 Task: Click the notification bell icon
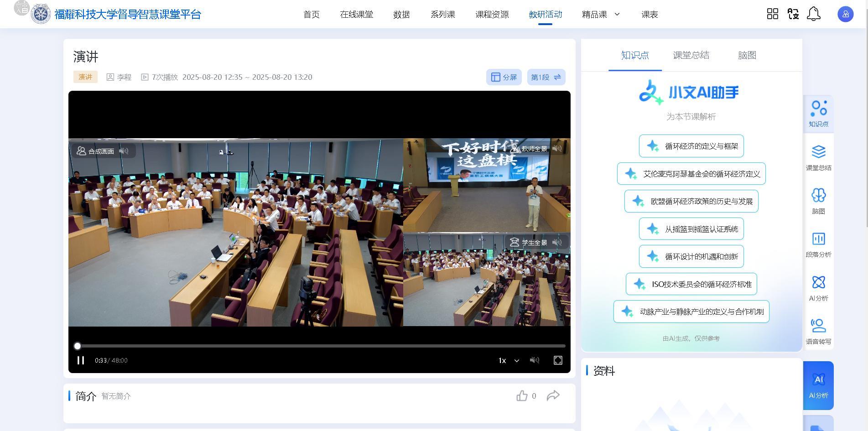click(x=813, y=14)
